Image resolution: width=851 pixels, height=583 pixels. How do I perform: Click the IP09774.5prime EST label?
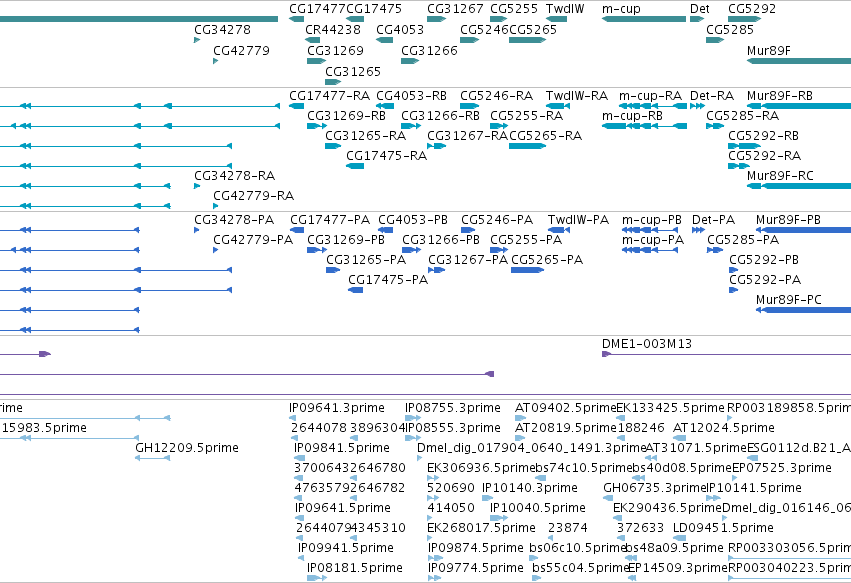point(476,568)
